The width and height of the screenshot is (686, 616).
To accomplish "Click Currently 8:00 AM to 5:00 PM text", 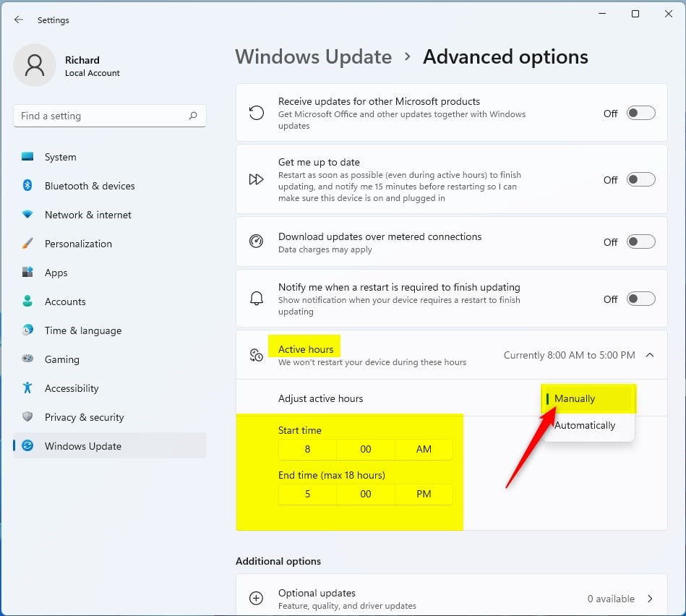I will 569,355.
